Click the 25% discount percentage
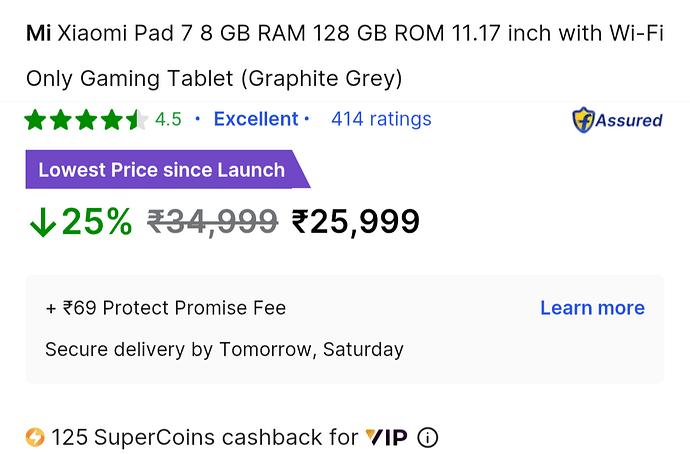This screenshot has width=690, height=454. [97, 221]
